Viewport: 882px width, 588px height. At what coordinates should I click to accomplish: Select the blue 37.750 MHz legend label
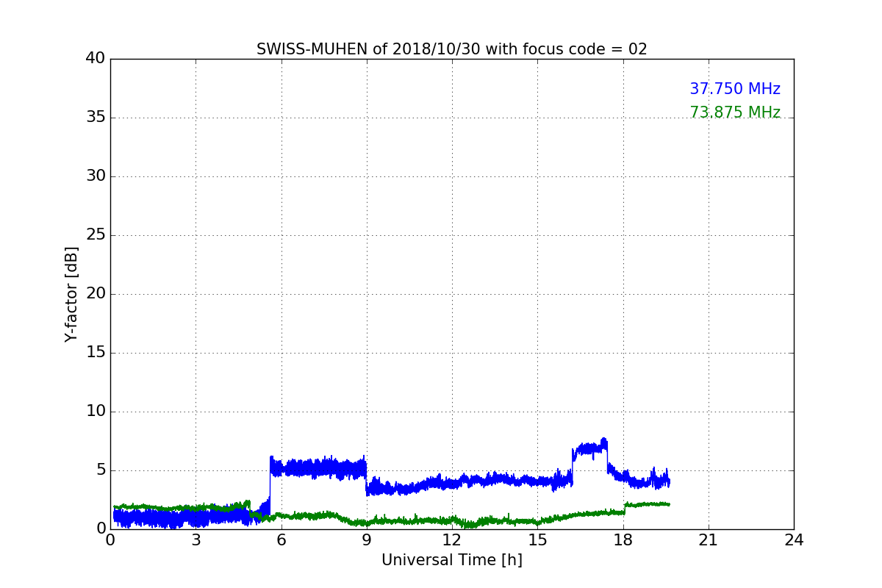point(735,89)
